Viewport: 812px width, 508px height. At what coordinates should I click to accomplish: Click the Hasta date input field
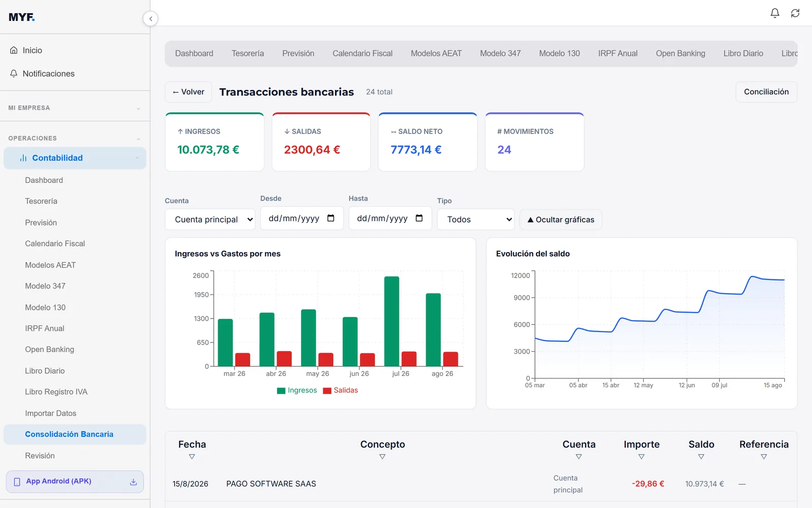tap(390, 218)
